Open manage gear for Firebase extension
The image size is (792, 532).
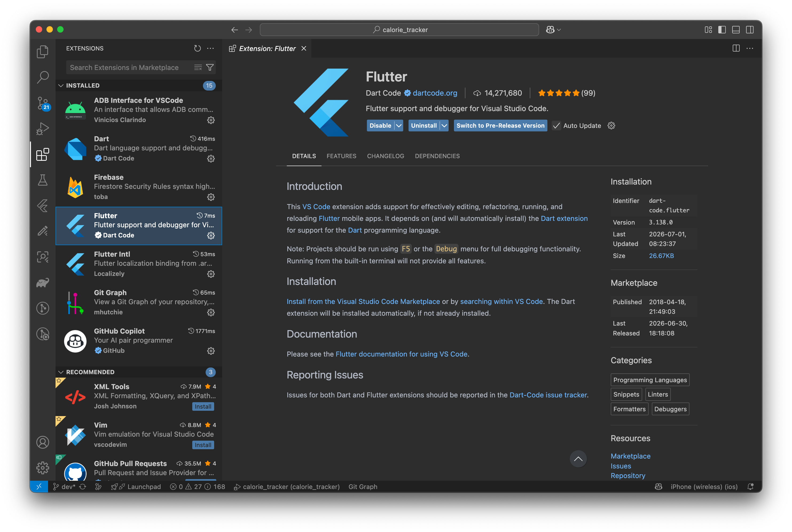click(211, 197)
